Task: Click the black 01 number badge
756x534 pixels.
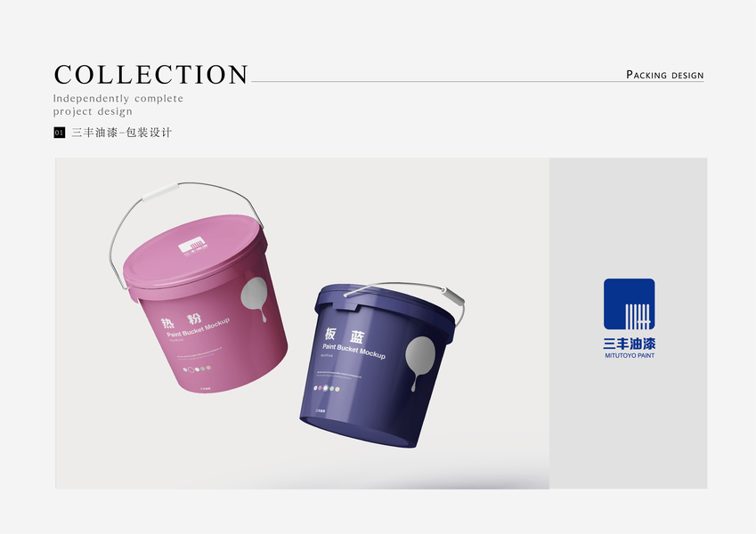Action: click(60, 133)
